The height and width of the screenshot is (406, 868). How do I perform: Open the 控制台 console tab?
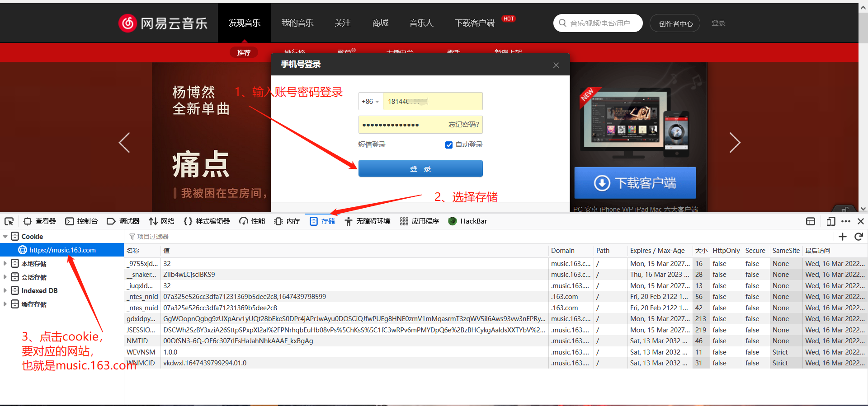pos(82,221)
